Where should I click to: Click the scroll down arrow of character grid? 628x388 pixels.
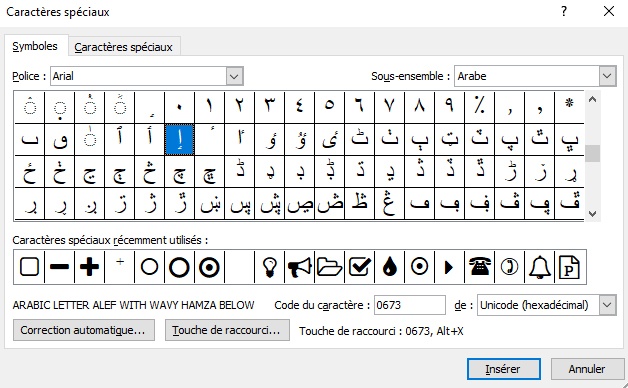(593, 213)
